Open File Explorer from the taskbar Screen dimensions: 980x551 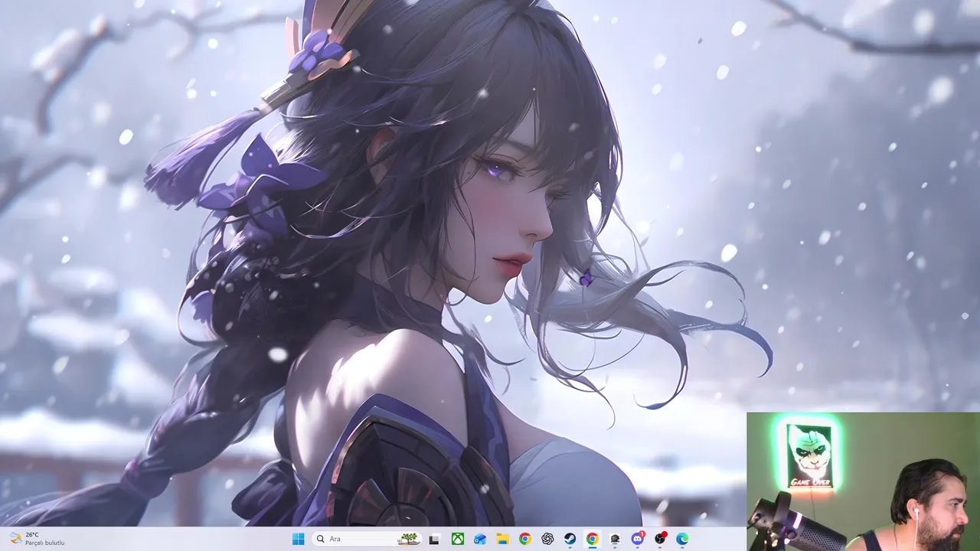coord(502,539)
